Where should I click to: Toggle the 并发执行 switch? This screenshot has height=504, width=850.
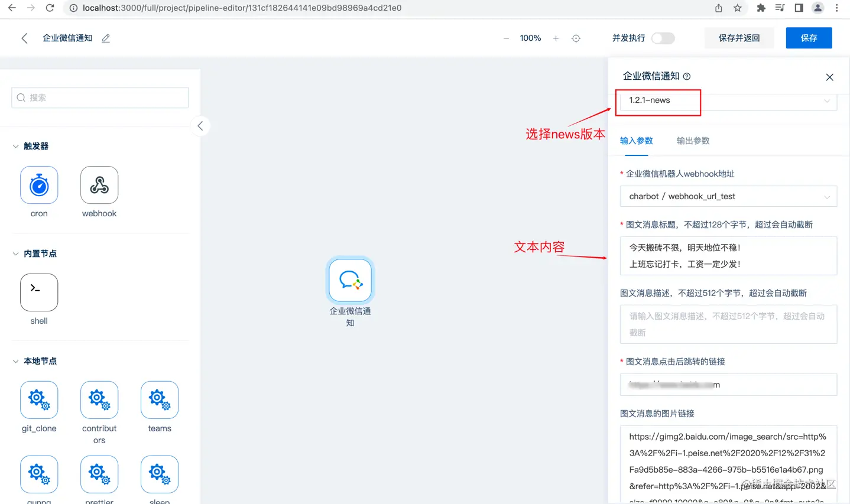pos(663,38)
